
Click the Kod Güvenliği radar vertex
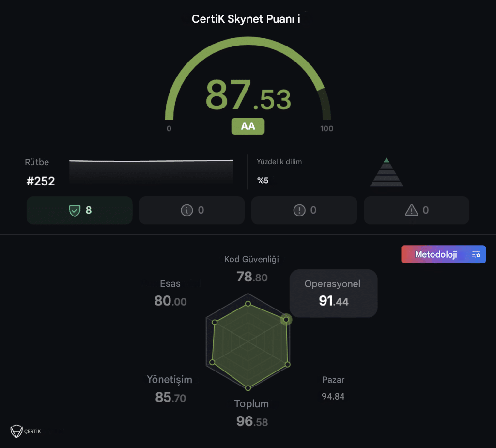point(248,304)
